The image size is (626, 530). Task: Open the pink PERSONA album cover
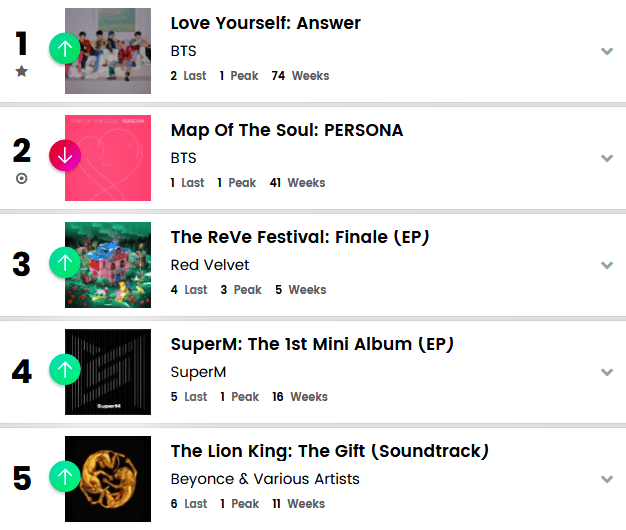tap(108, 157)
